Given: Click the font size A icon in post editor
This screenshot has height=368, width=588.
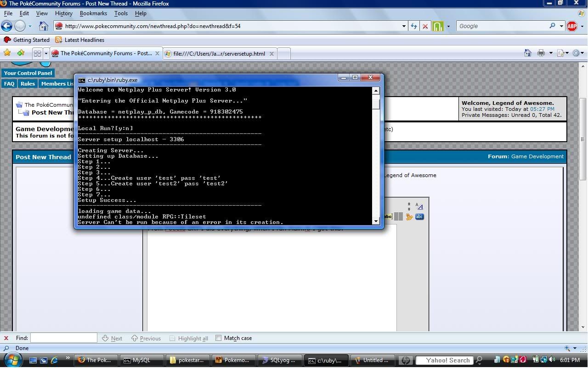Looking at the screenshot, I should tap(419, 207).
